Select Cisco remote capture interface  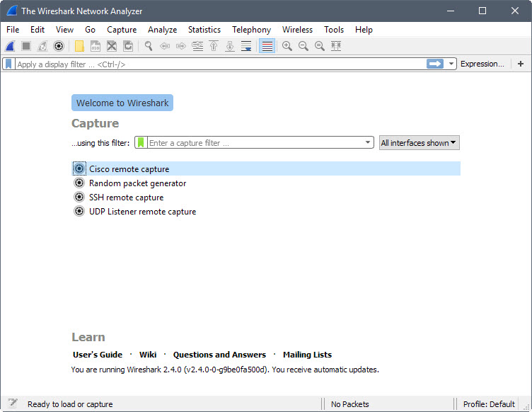(x=266, y=168)
